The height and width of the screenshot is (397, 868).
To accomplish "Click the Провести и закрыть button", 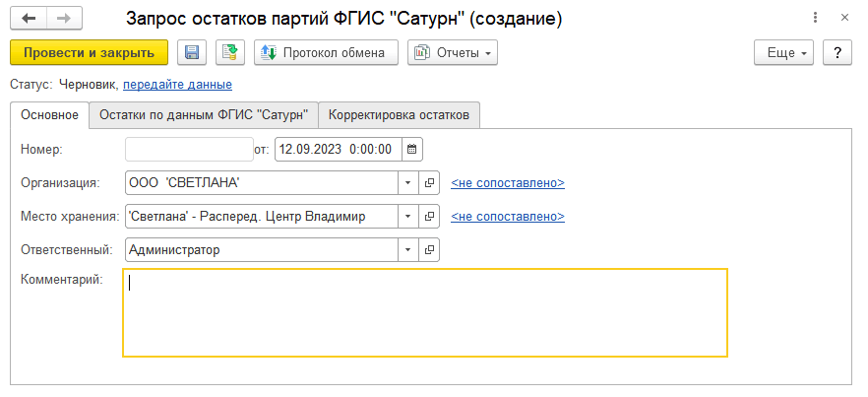I will tap(89, 52).
